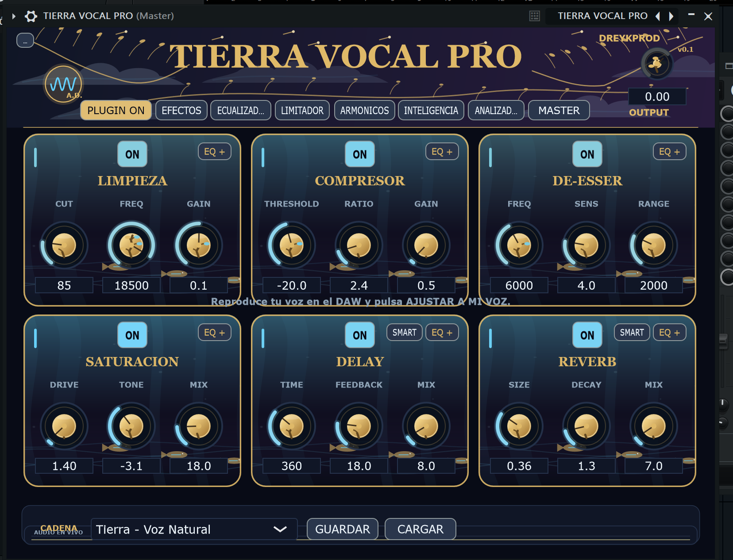Click the SATURACION DRIVE knob
Screen dimensions: 733x560
pyautogui.click(x=64, y=426)
